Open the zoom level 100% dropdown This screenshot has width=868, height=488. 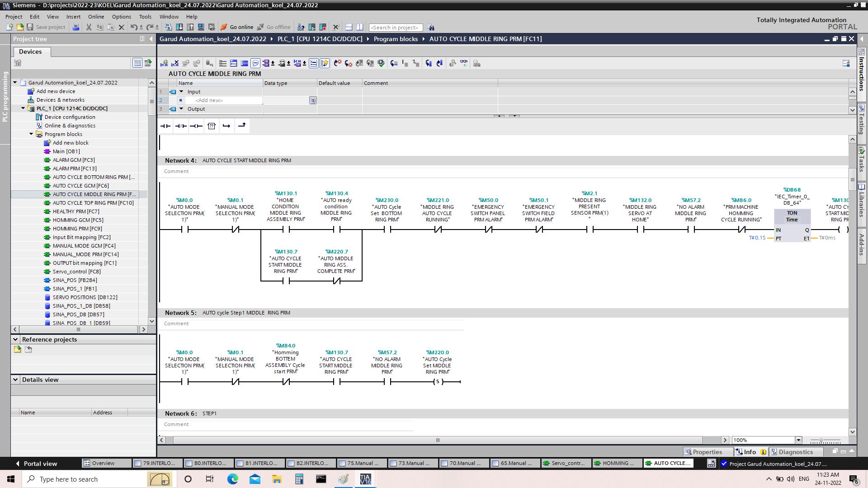tap(798, 440)
